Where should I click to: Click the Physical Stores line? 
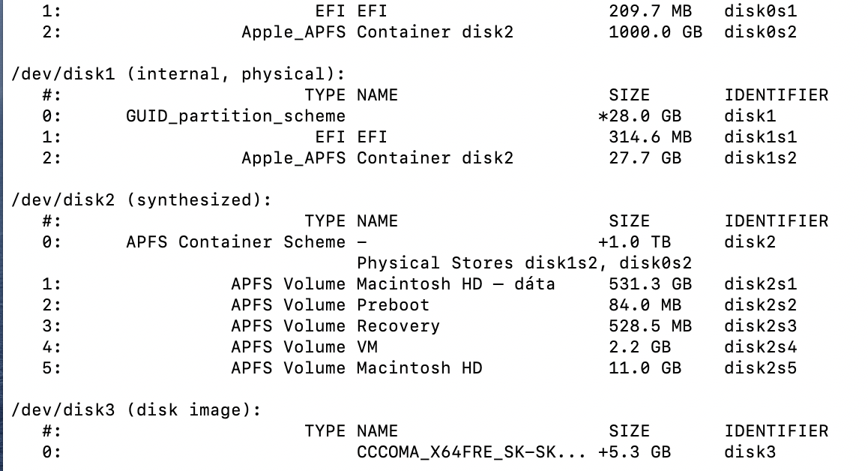(x=524, y=263)
